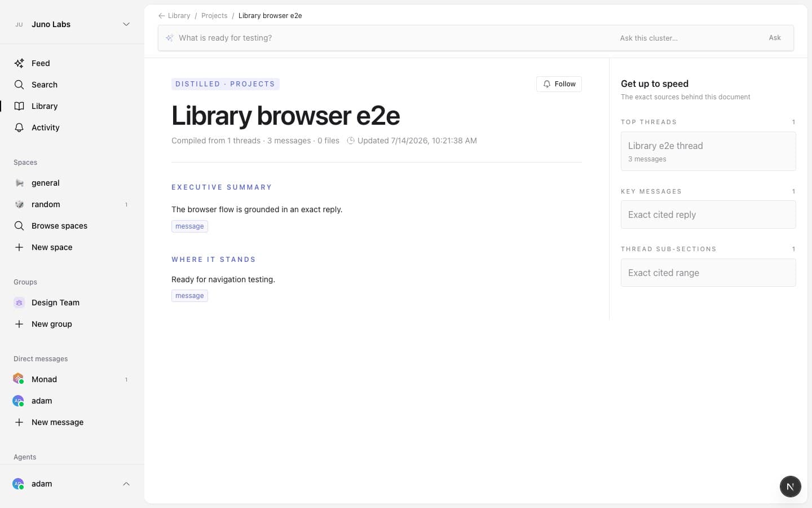Click the Ask button

click(775, 38)
